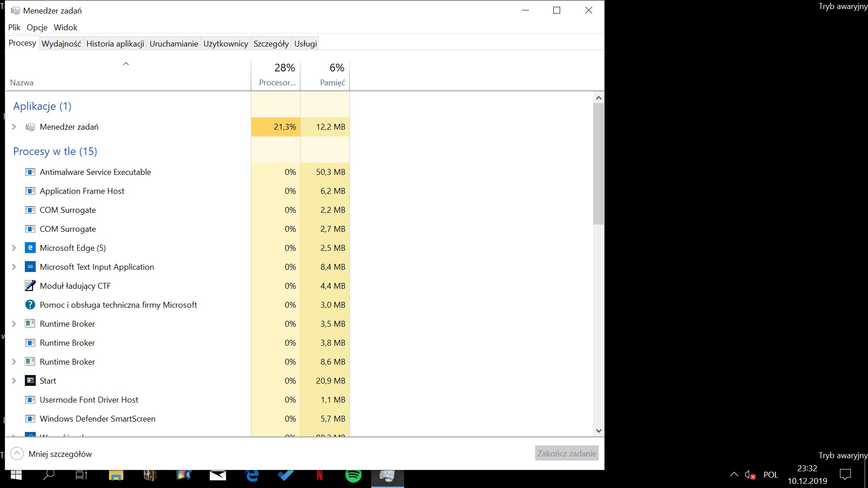Open the notification center icon
Viewport: 868px width, 488px height.
[x=845, y=474]
